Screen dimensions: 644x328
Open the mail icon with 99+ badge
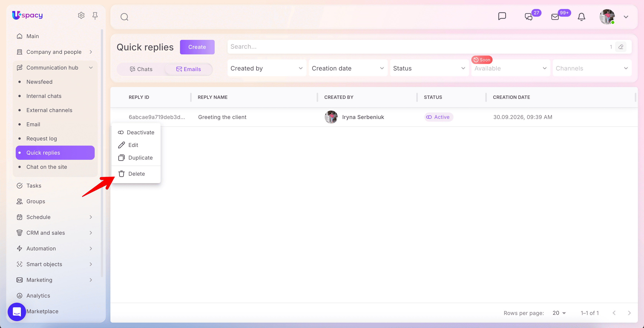coord(555,17)
